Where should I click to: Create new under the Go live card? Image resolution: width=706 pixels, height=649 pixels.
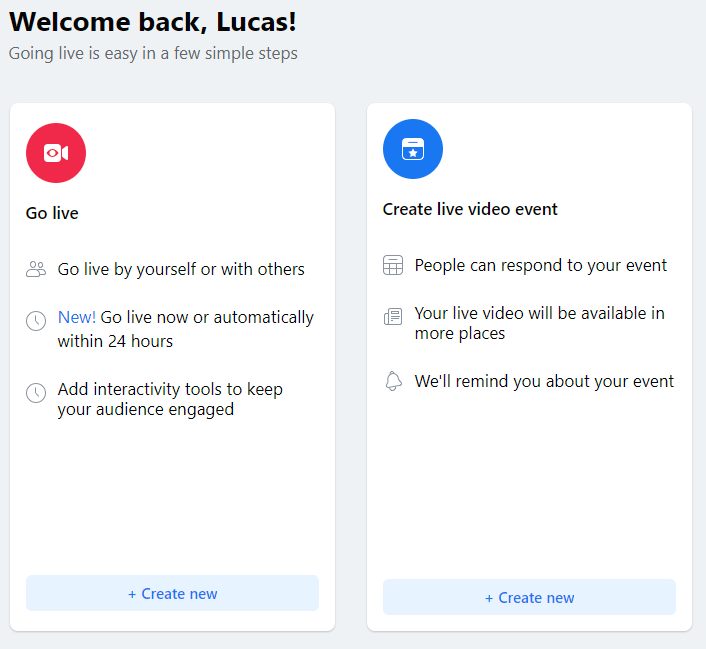(172, 593)
